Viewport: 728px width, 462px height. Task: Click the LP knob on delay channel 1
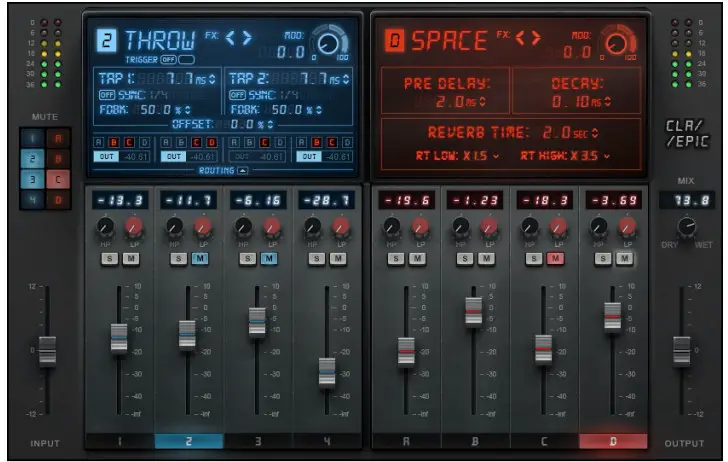coord(133,227)
